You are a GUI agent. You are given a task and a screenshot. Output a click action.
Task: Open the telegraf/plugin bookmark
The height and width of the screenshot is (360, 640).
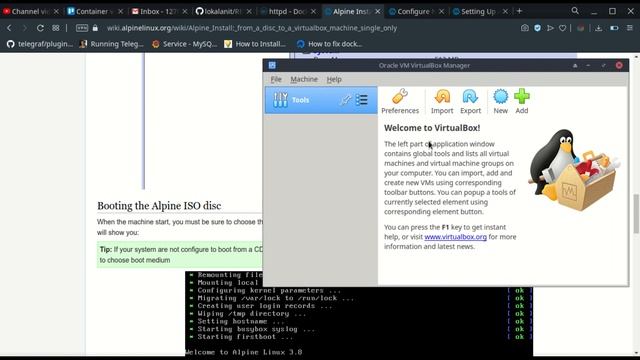point(40,44)
